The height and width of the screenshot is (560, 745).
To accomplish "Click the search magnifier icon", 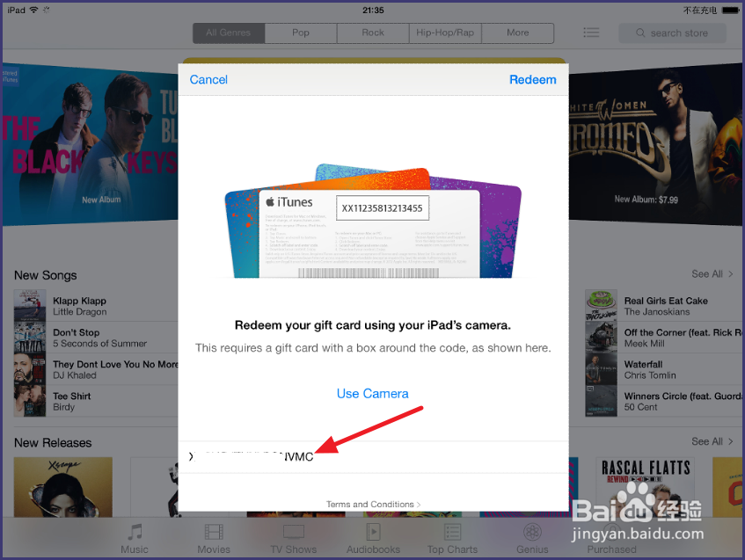I will click(640, 33).
